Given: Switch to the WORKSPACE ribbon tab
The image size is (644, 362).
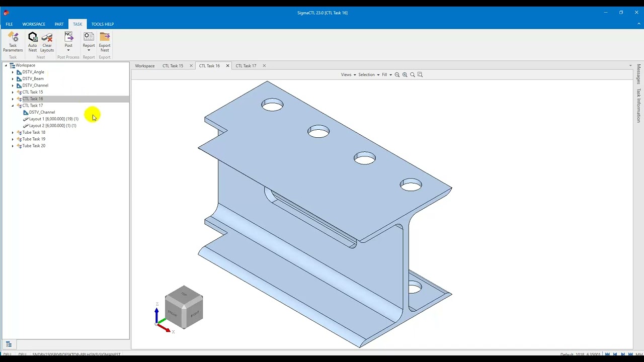Looking at the screenshot, I should pos(34,24).
